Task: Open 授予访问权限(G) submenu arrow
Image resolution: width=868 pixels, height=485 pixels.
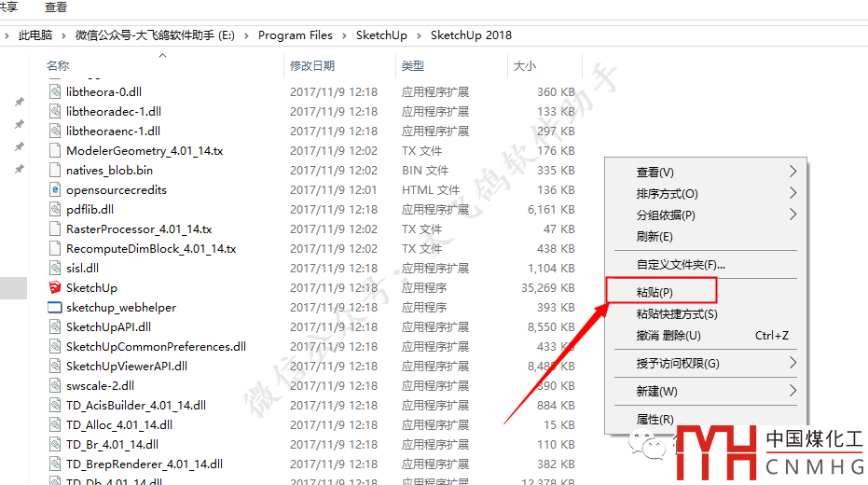Action: click(792, 363)
